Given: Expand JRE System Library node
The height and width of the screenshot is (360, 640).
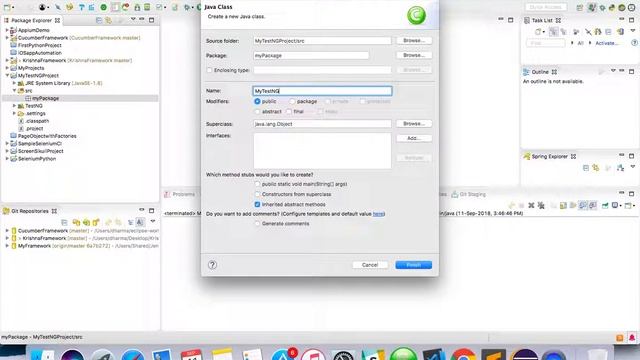Looking at the screenshot, I should click(x=14, y=83).
